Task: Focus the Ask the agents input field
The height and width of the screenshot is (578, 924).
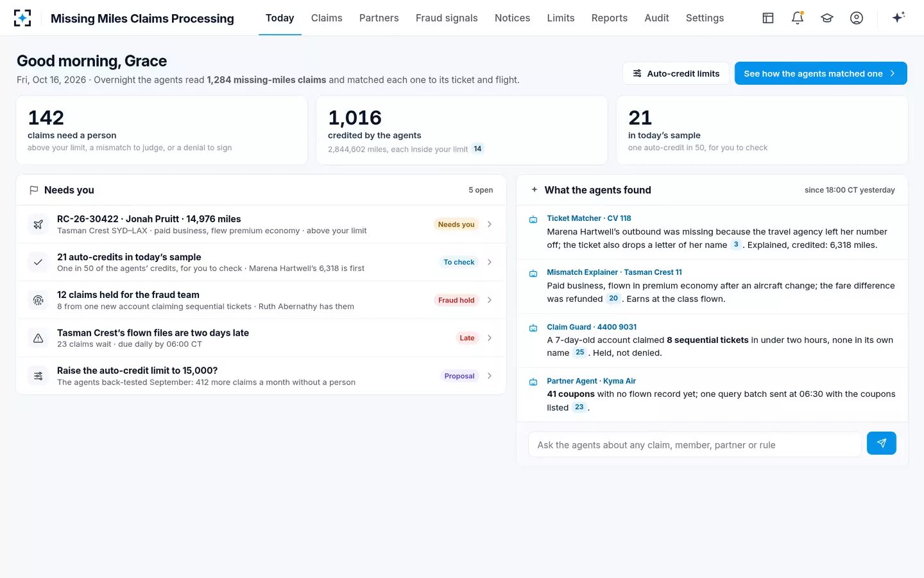Action: coord(694,444)
